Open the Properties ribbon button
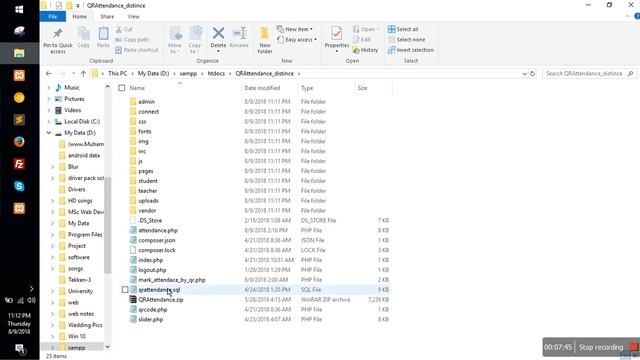This screenshot has height=360, width=640. 337,40
